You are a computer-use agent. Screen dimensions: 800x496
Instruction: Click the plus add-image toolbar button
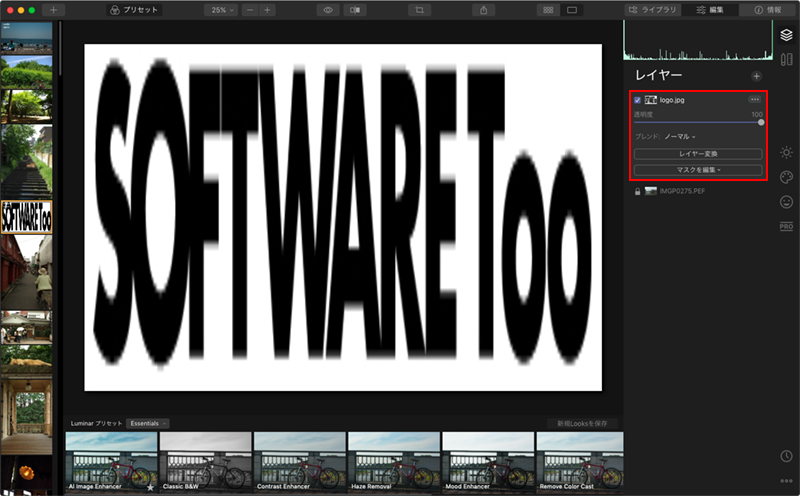[53, 10]
